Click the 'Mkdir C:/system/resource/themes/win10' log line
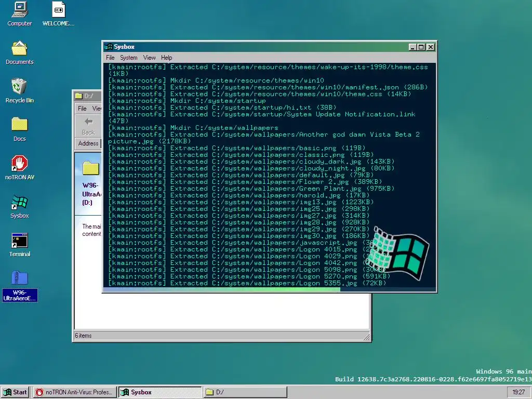 (216, 81)
